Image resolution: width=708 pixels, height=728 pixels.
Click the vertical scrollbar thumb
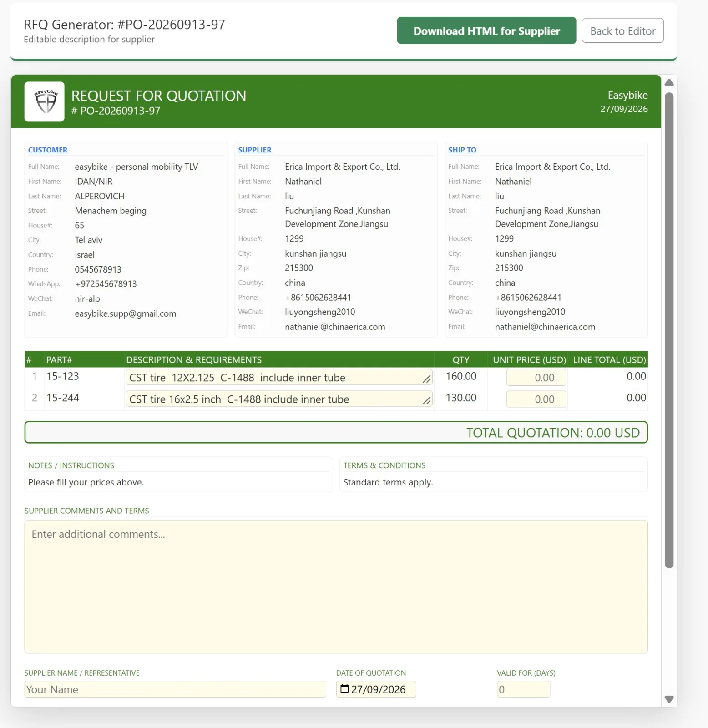point(669,330)
